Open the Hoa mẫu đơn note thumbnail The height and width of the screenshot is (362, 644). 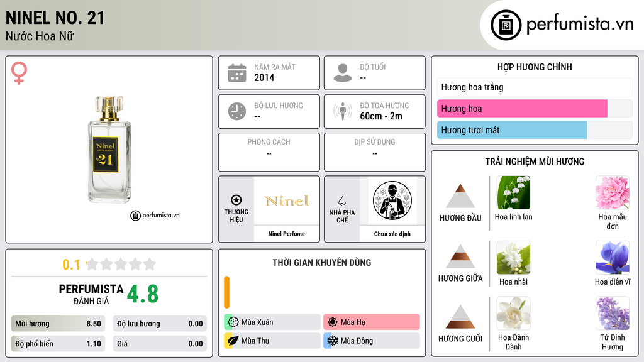613,193
